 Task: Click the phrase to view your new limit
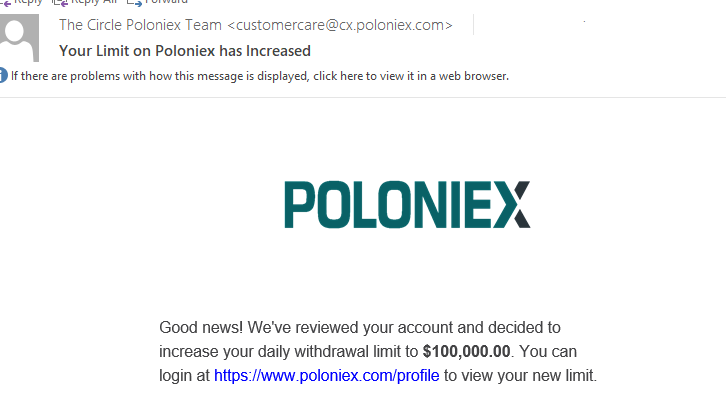coord(520,375)
